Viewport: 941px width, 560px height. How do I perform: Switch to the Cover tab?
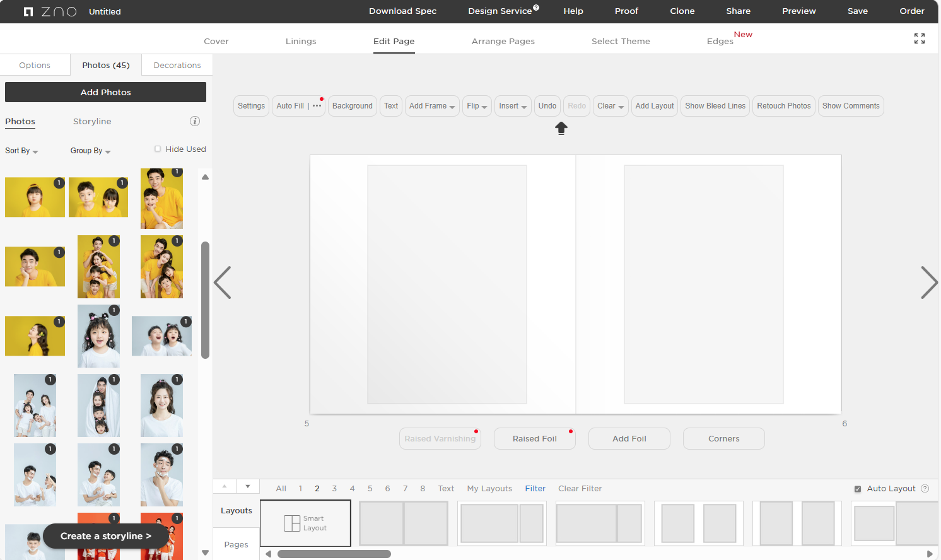[x=216, y=41]
